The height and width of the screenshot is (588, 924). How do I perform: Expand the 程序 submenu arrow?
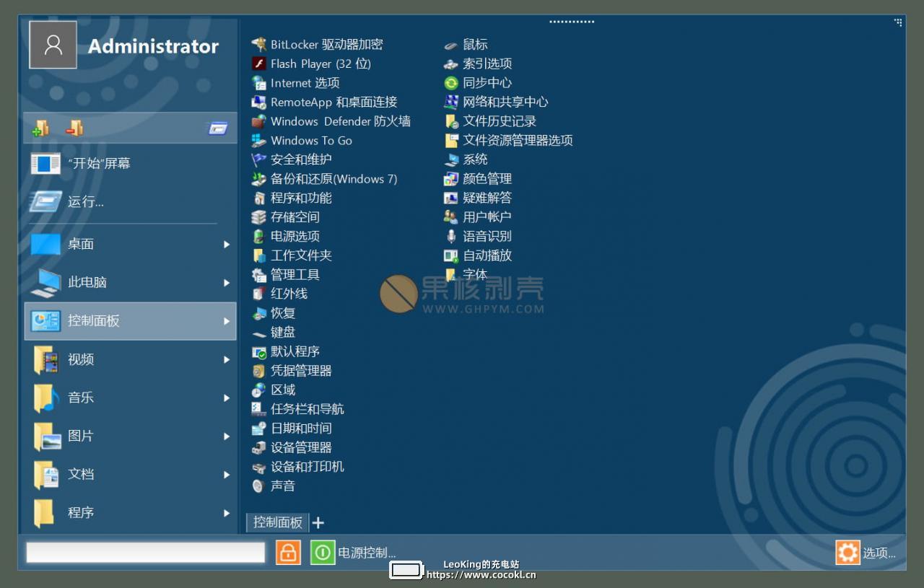[227, 513]
